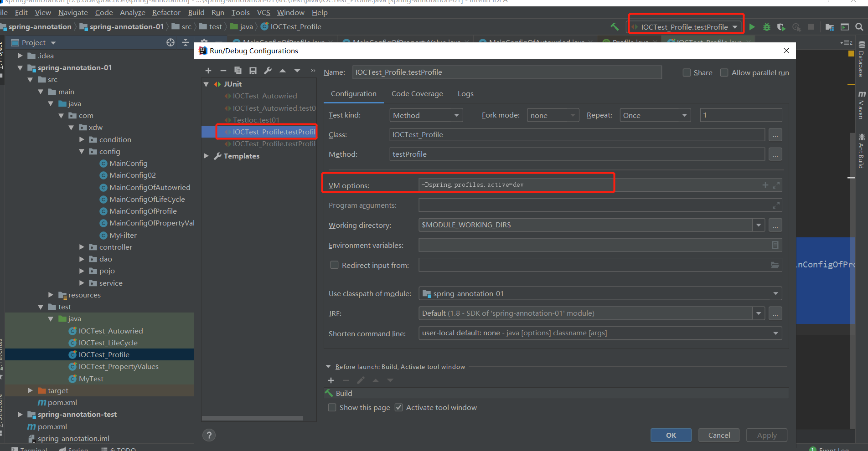Enable Allow parallel run checkbox
Viewport: 868px width, 451px height.
[x=724, y=73]
